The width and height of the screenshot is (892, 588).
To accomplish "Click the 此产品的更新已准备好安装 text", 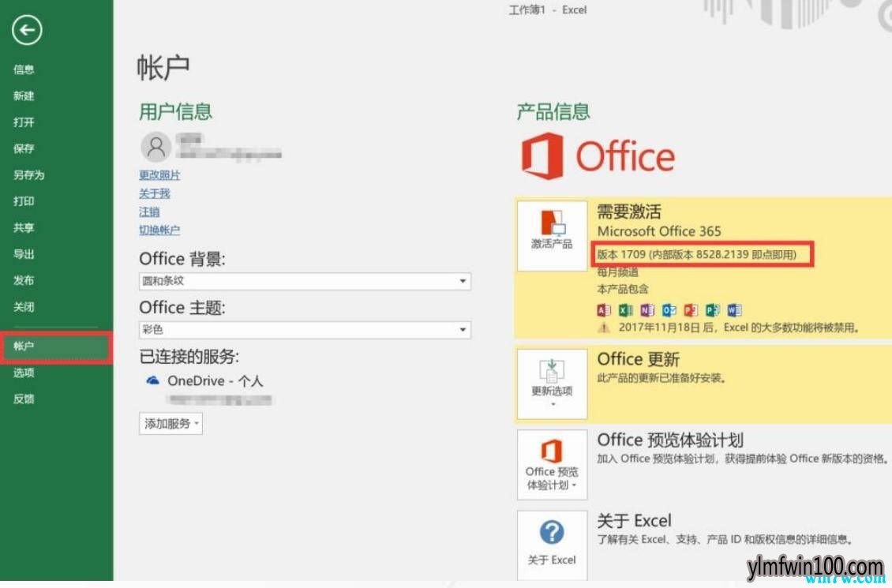I will click(x=662, y=377).
